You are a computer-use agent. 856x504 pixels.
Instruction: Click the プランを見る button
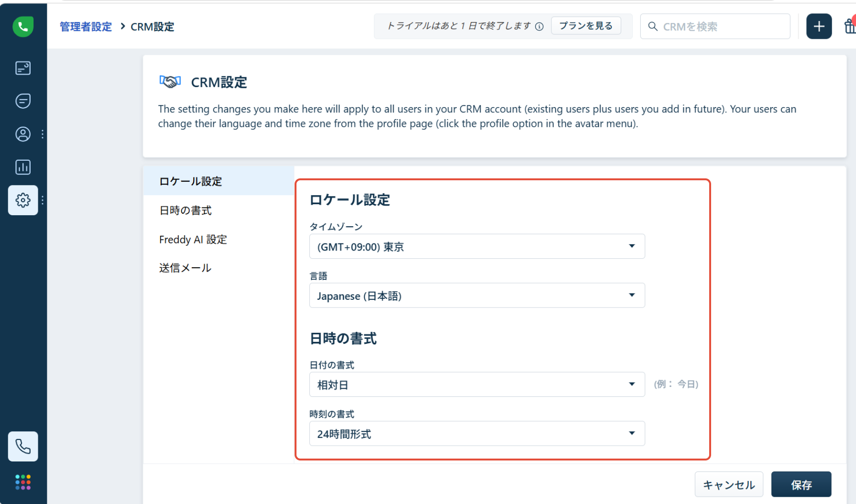586,26
